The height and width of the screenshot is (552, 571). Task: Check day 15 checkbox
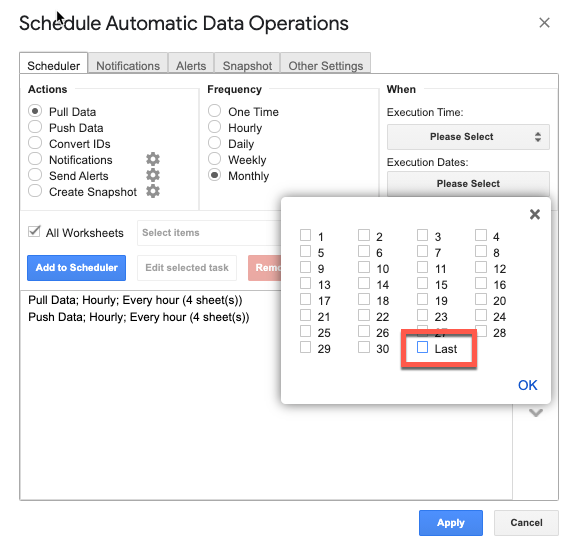click(x=422, y=283)
